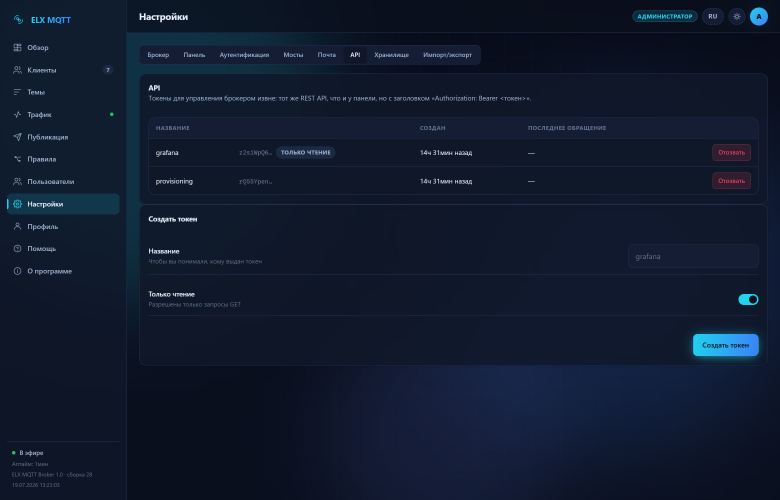The height and width of the screenshot is (500, 780).
Task: Go to Трафик in the sidebar
Action: 63,114
